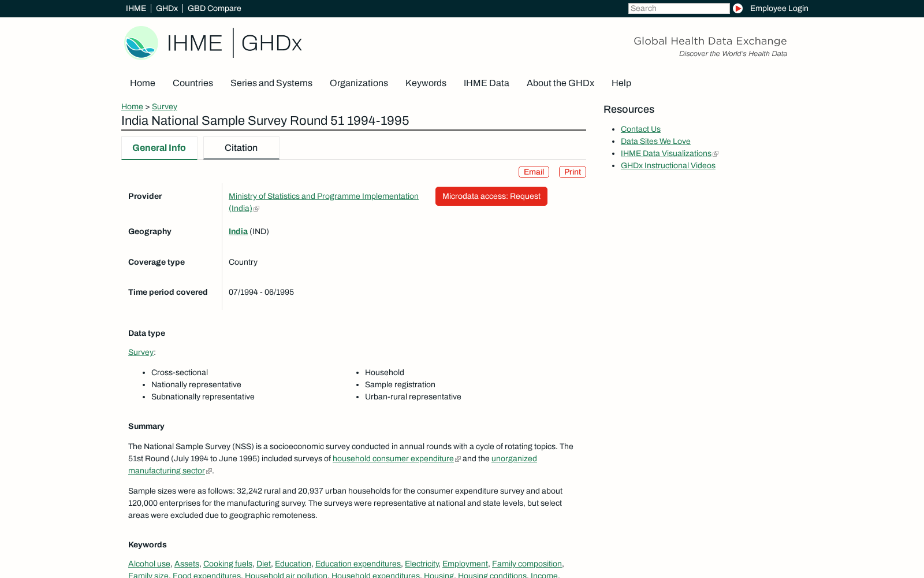Open GHDx Instructional Videos link

pos(668,165)
